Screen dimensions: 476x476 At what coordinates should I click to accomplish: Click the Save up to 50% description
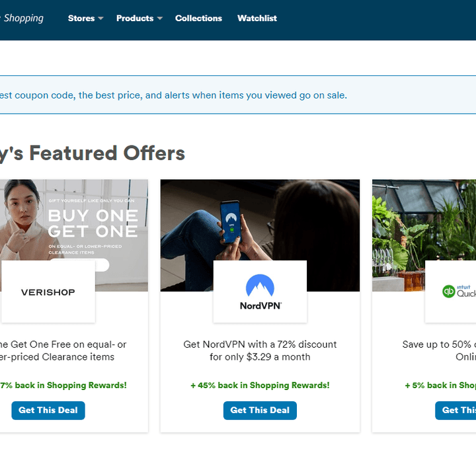pyautogui.click(x=439, y=350)
